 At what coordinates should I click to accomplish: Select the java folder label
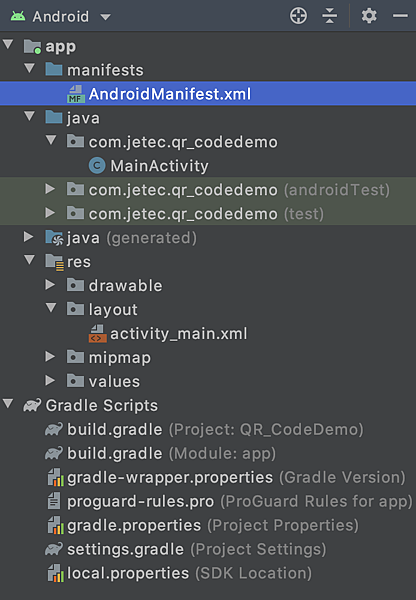click(83, 119)
